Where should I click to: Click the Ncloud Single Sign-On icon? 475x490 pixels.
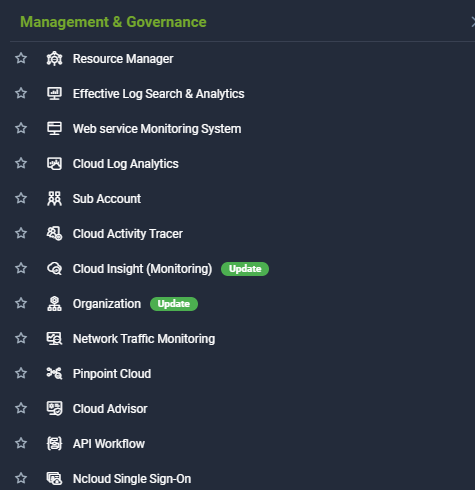[54, 479]
